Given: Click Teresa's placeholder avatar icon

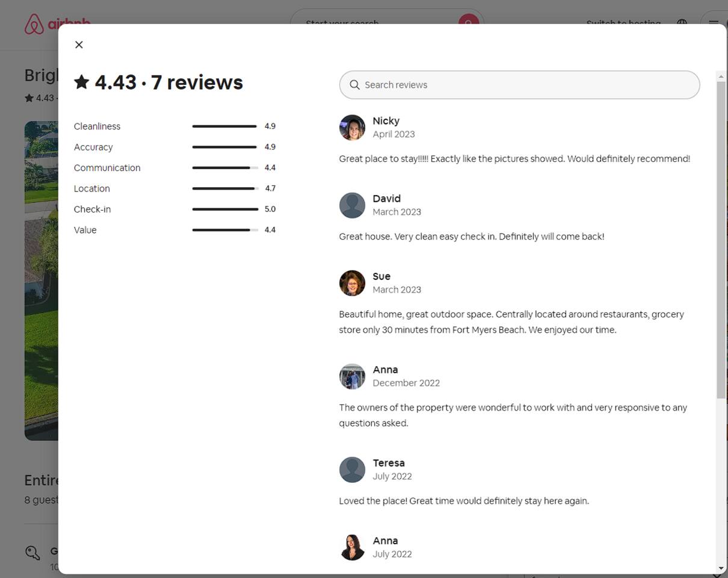Looking at the screenshot, I should 352,470.
